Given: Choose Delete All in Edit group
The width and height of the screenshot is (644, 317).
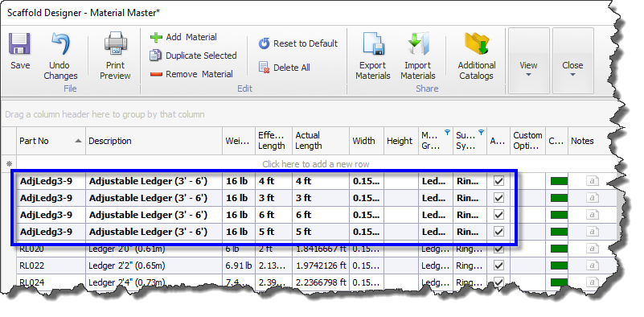Looking at the screenshot, I should tap(285, 68).
